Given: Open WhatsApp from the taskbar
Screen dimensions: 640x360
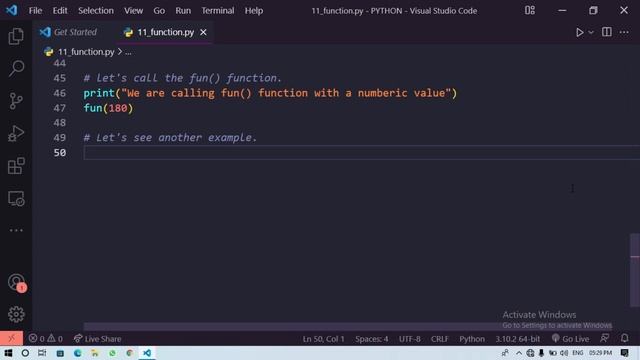Looking at the screenshot, I should (112, 353).
